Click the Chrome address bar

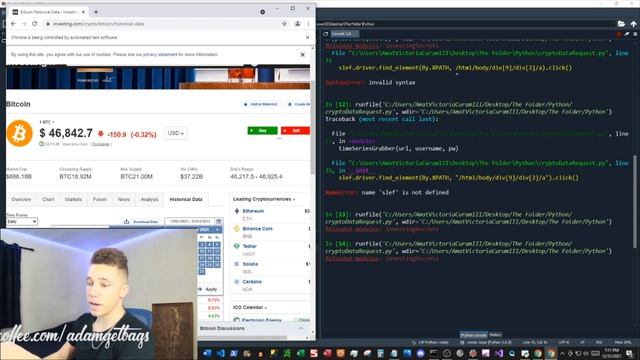coord(163,24)
